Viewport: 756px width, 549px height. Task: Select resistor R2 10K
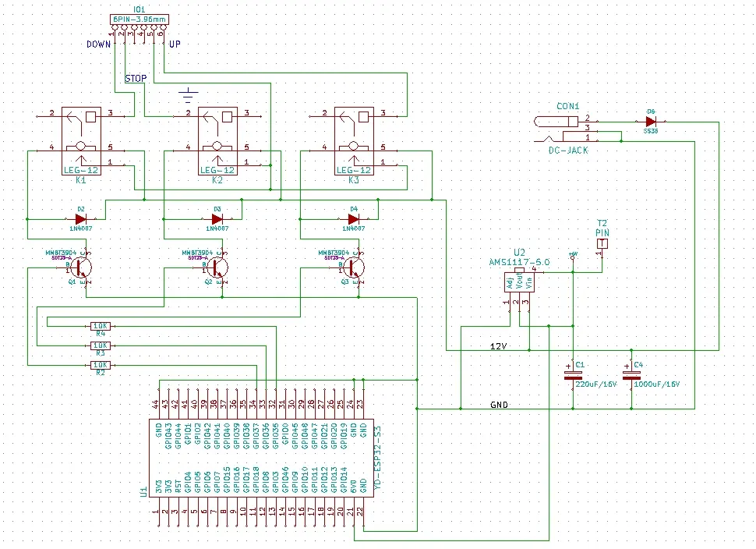point(100,364)
